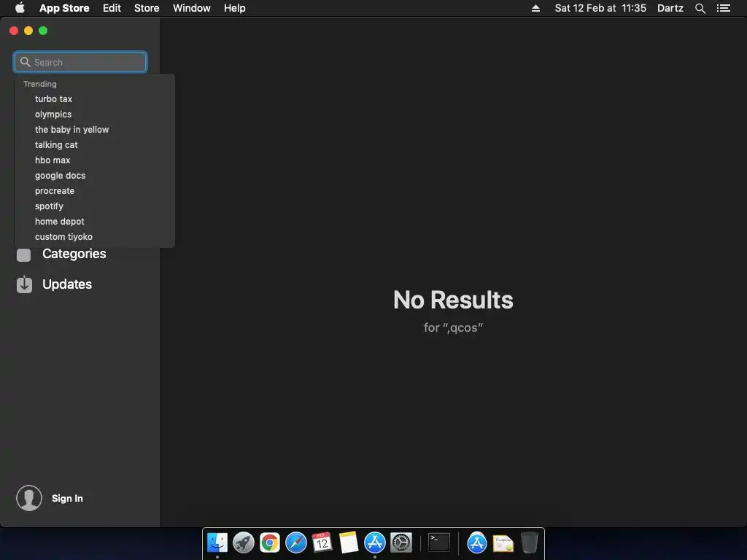Open the Apple menu
The height and width of the screenshot is (560, 747).
(x=20, y=8)
